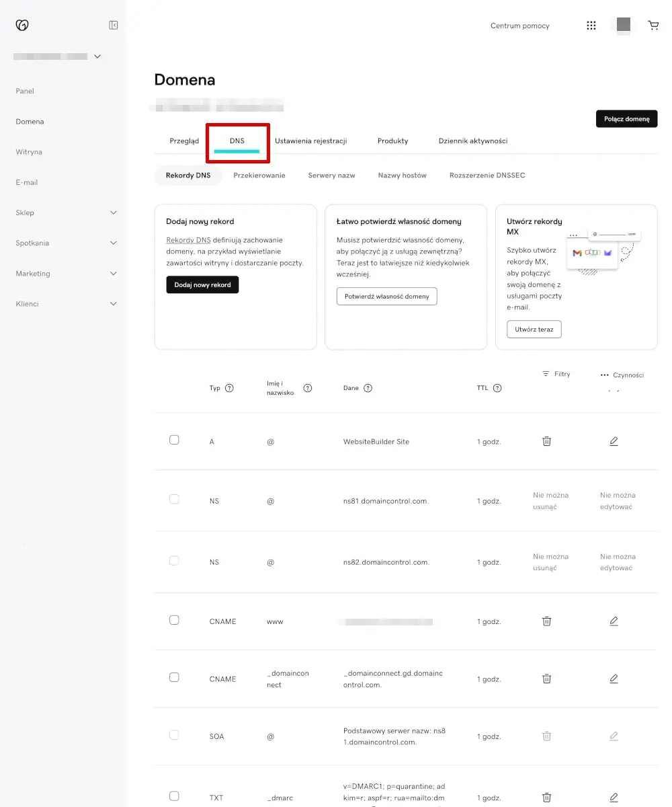Select the checkbox on the A record row
This screenshot has width=672, height=807.
[x=174, y=439]
